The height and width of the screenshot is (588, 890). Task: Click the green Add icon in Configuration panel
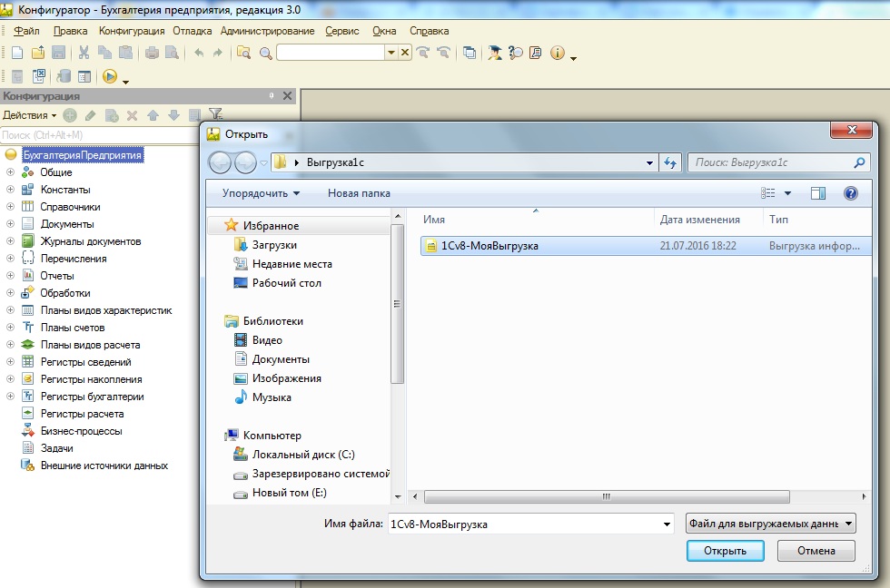coord(70,115)
